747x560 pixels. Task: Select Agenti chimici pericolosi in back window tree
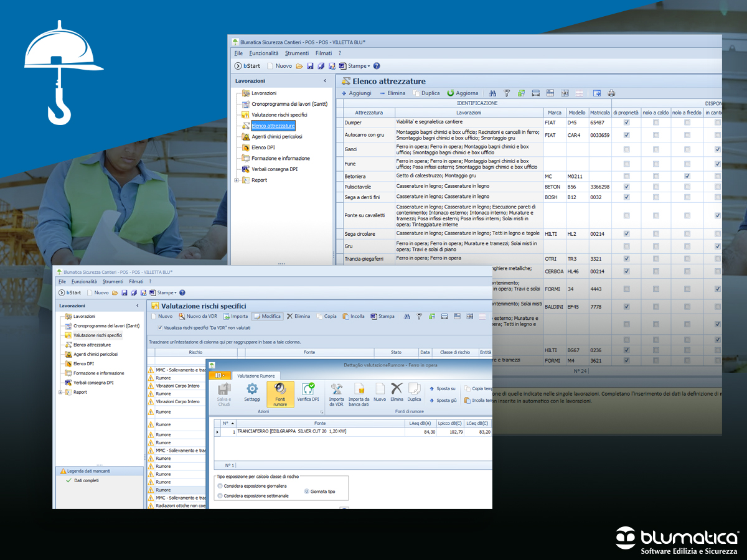click(277, 136)
